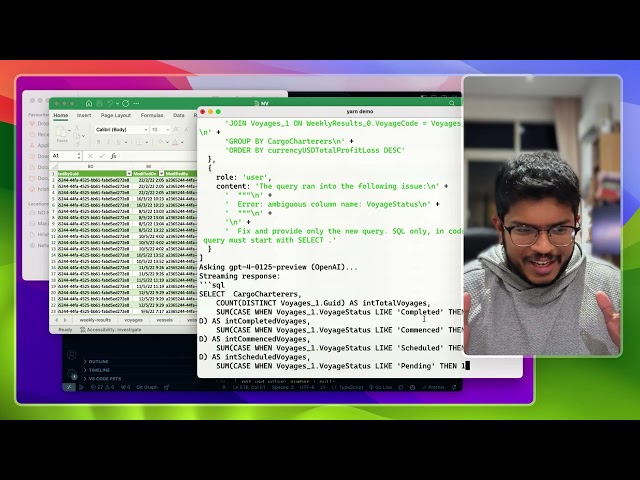
Task: Click the Decrease Font Size icon
Action: [x=187, y=129]
